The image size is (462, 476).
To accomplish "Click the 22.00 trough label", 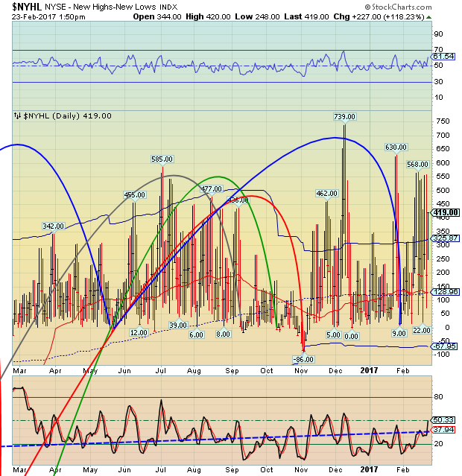I will click(x=422, y=330).
